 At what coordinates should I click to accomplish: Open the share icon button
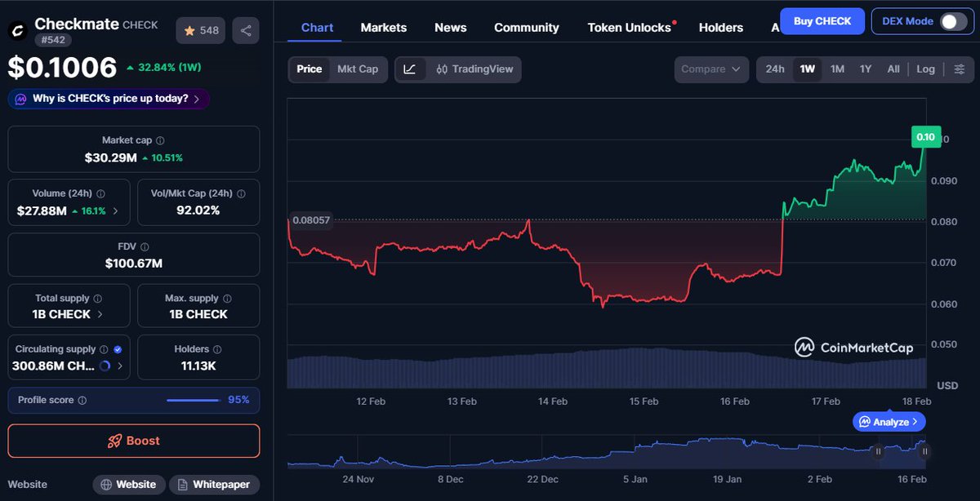(246, 31)
